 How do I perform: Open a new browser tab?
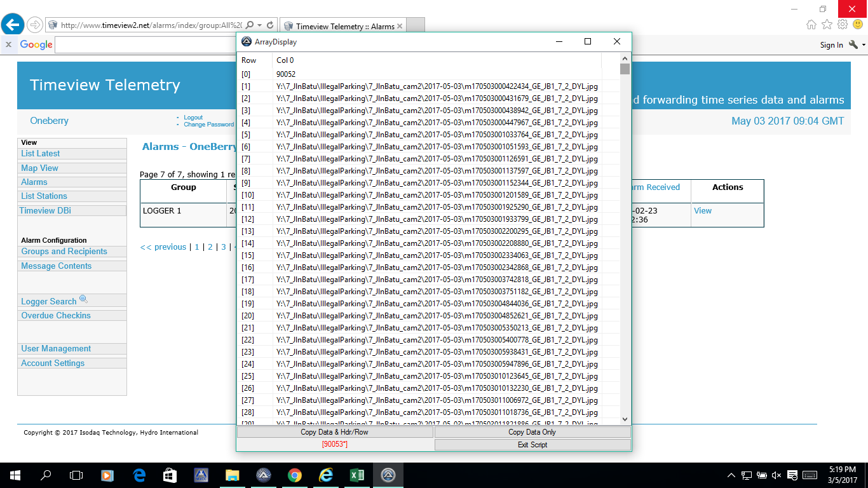pyautogui.click(x=415, y=26)
